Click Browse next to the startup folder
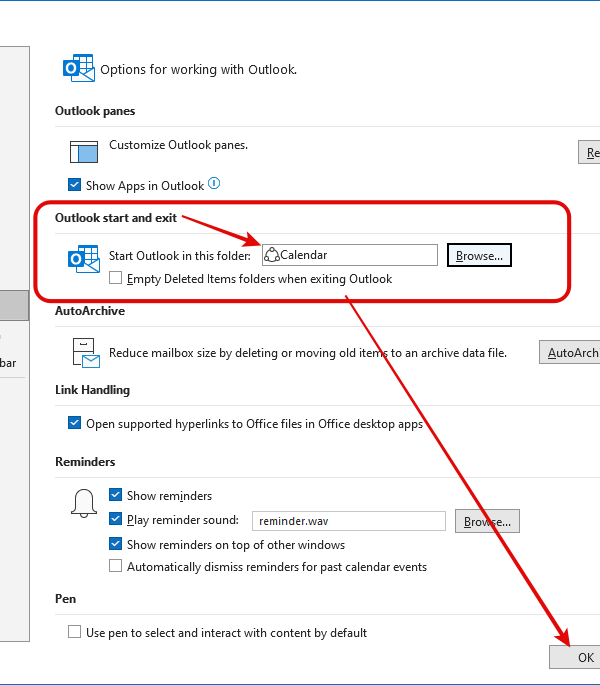Screen dimensions: 600x685 479,255
